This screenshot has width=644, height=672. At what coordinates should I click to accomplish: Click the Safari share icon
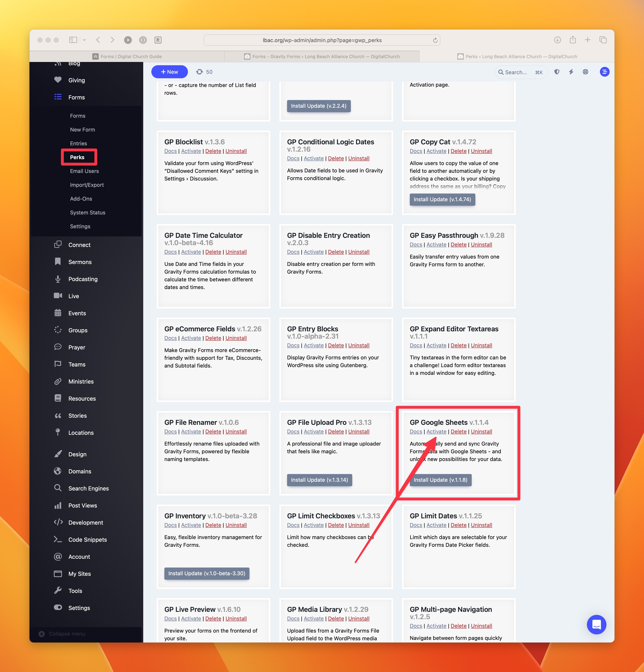point(573,39)
